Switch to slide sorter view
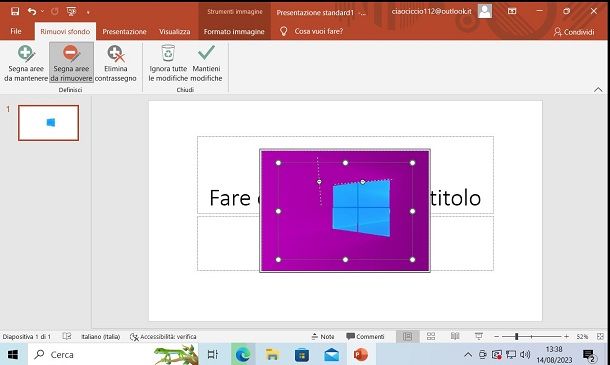The height and width of the screenshot is (365, 610). click(431, 336)
